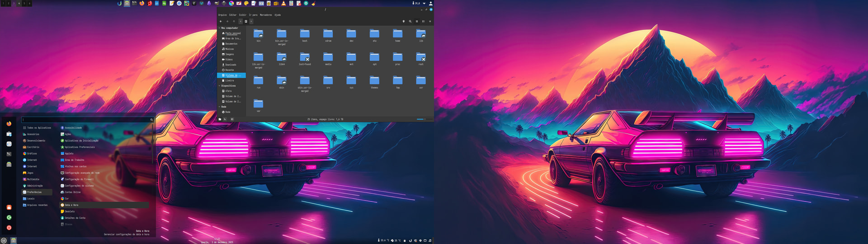This screenshot has width=868, height=244.
Task: Collapse the Rede section in sidebar
Action: [220, 107]
